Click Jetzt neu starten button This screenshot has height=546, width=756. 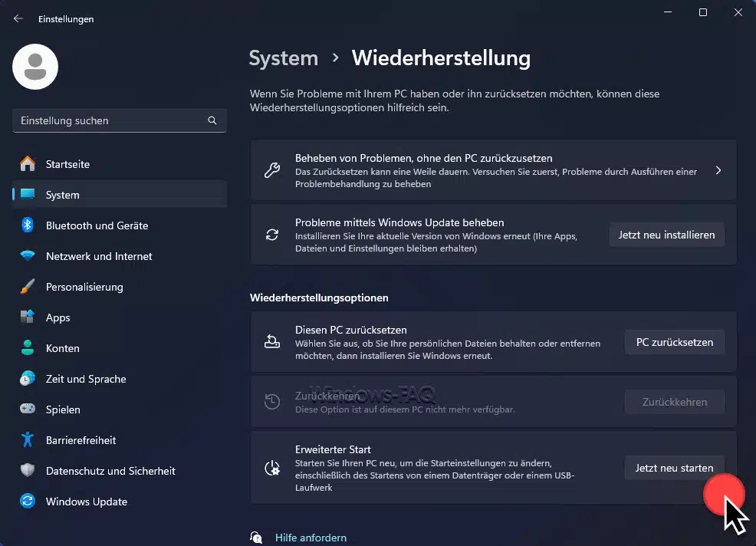[x=675, y=468]
